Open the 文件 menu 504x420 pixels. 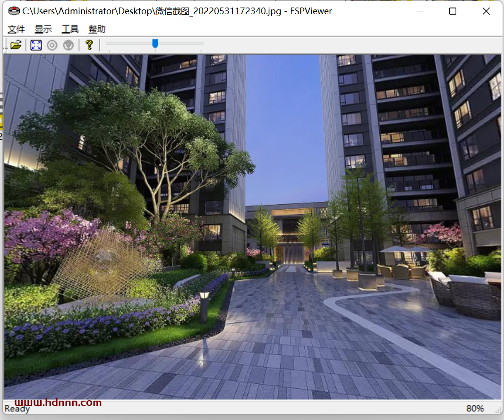pos(16,29)
